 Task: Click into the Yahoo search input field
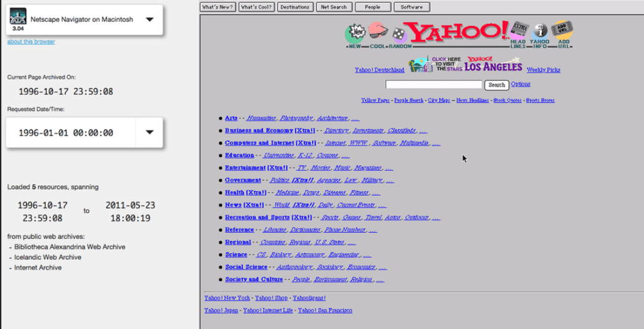pos(433,84)
